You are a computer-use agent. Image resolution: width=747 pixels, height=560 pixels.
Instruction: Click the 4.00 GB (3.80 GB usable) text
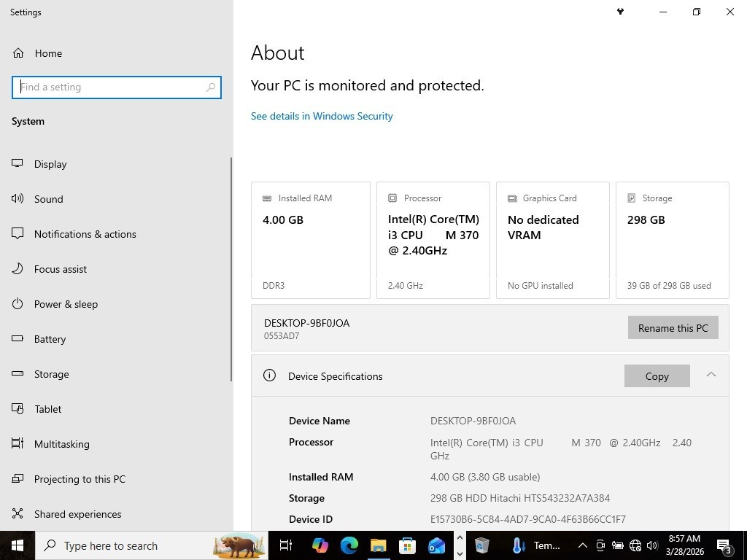point(485,477)
